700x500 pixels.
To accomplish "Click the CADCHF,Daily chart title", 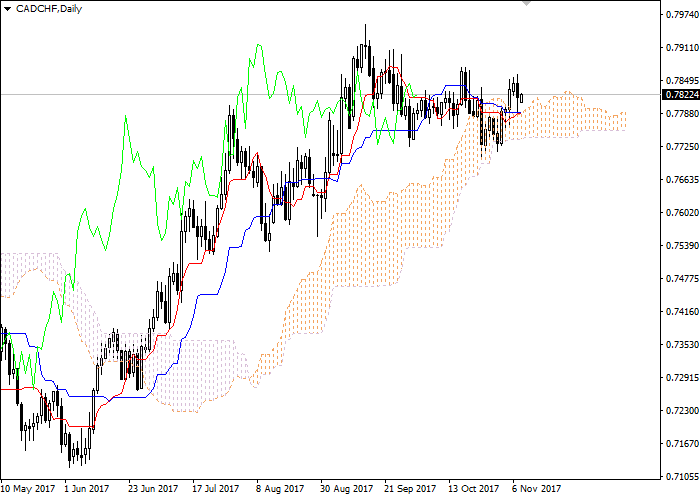I will click(49, 9).
